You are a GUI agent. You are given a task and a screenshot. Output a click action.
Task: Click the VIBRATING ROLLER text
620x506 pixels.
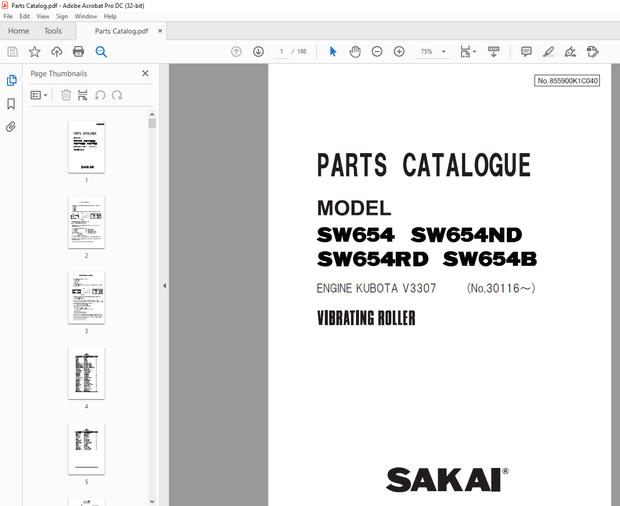[x=366, y=318]
